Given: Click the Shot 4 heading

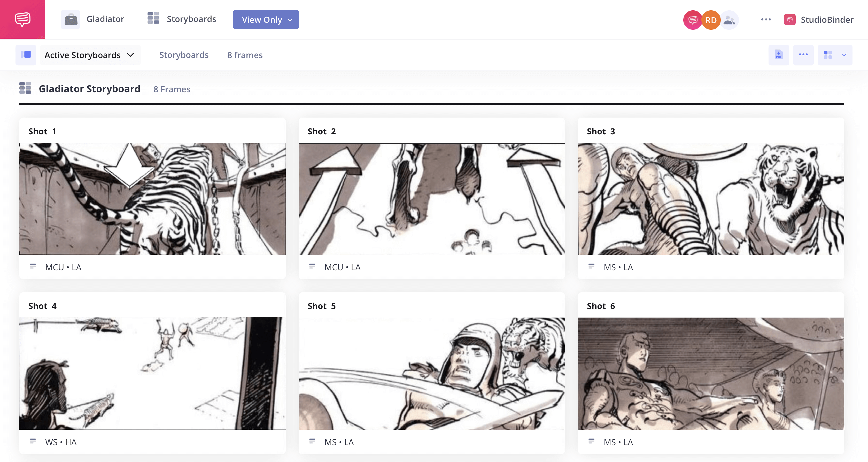Looking at the screenshot, I should (42, 306).
